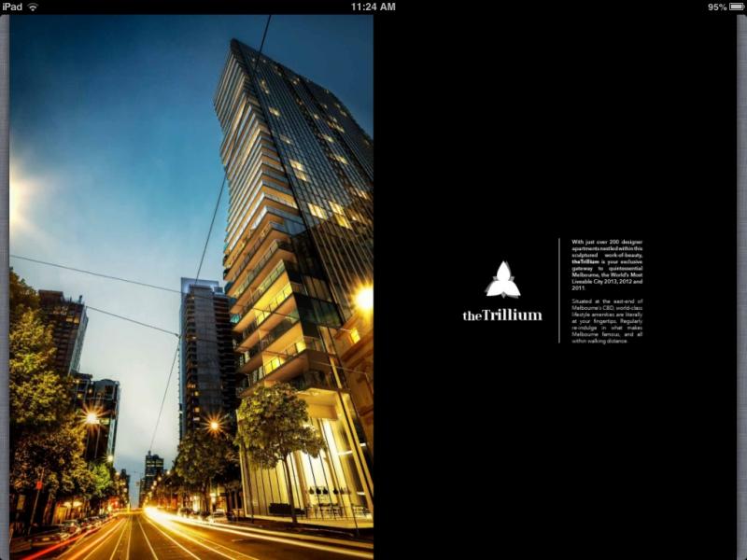Tap the 11:24 AM clock
Image resolution: width=747 pixels, height=560 pixels.
373,7
